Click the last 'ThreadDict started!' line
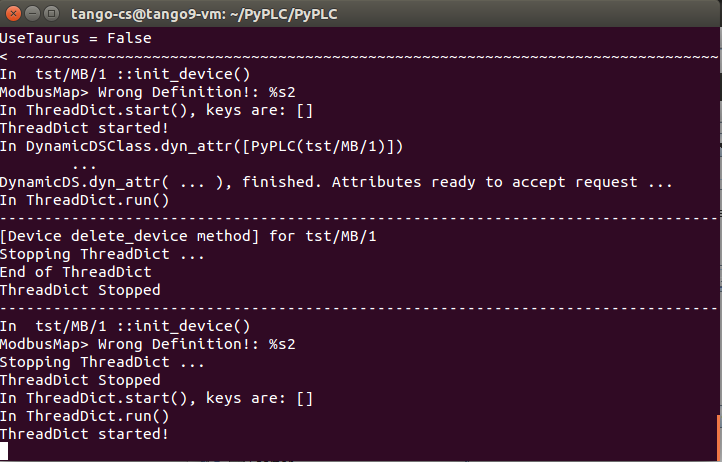 click(x=84, y=434)
